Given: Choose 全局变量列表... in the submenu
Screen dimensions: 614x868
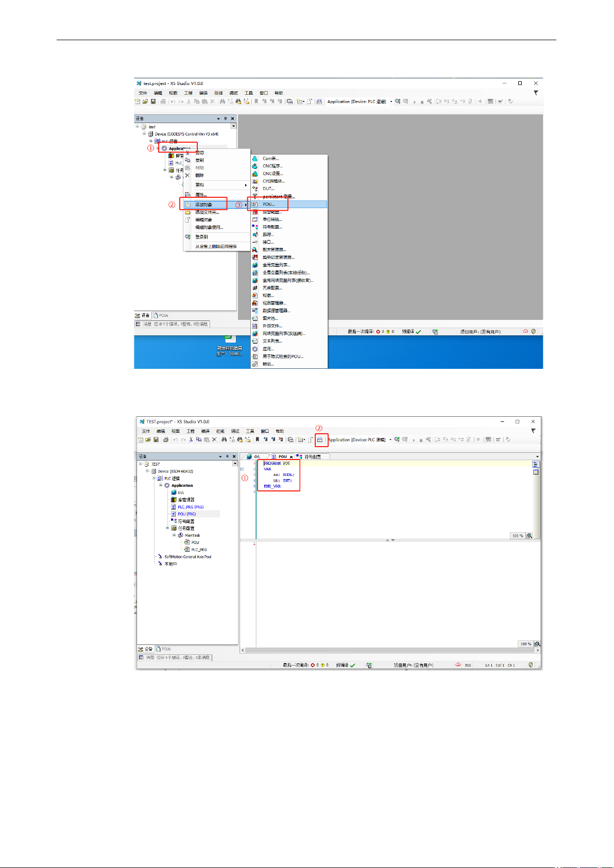Looking at the screenshot, I should pyautogui.click(x=289, y=265).
